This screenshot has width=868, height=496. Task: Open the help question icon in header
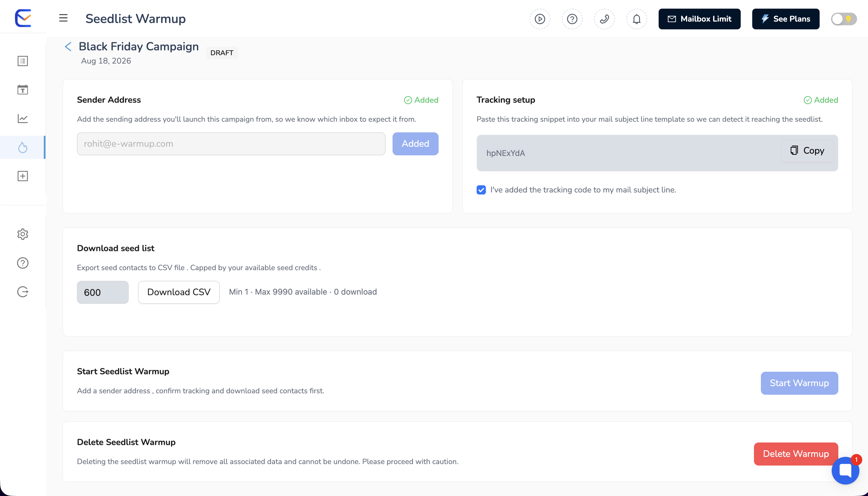(572, 19)
